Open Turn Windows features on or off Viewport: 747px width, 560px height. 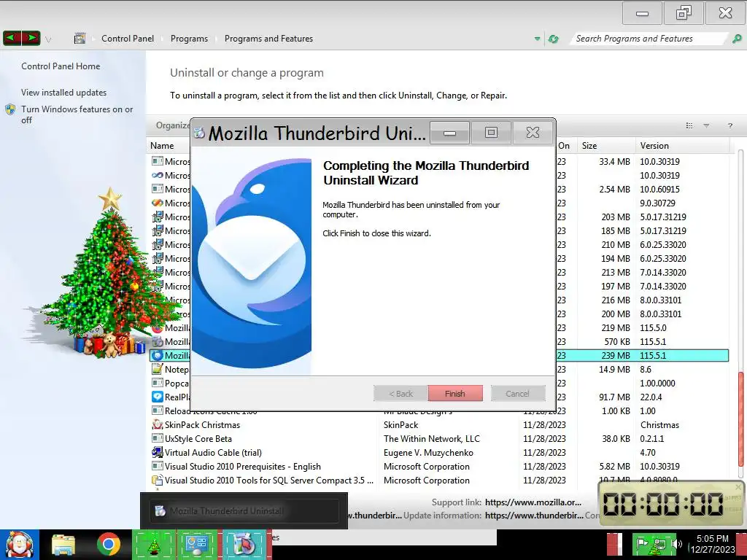pyautogui.click(x=77, y=114)
